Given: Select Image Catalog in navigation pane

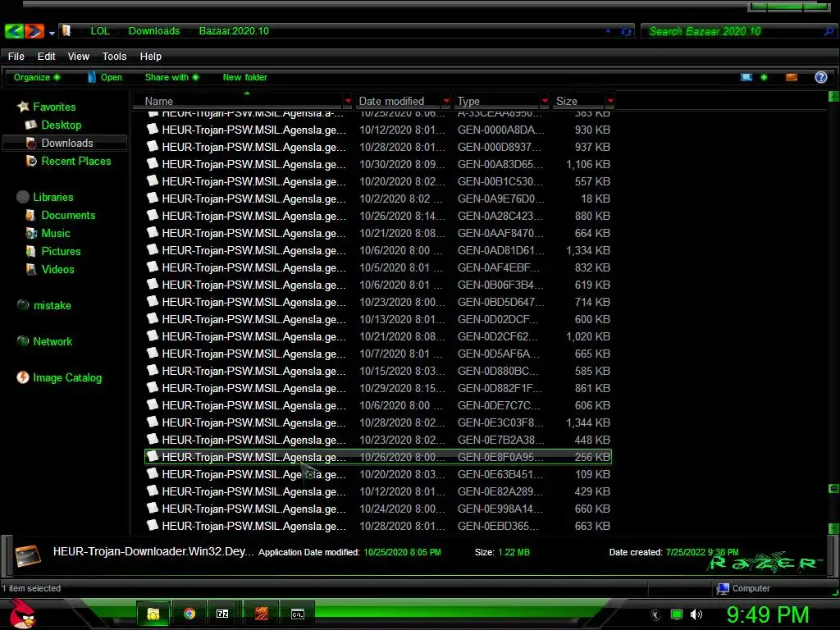Looking at the screenshot, I should 59,377.
